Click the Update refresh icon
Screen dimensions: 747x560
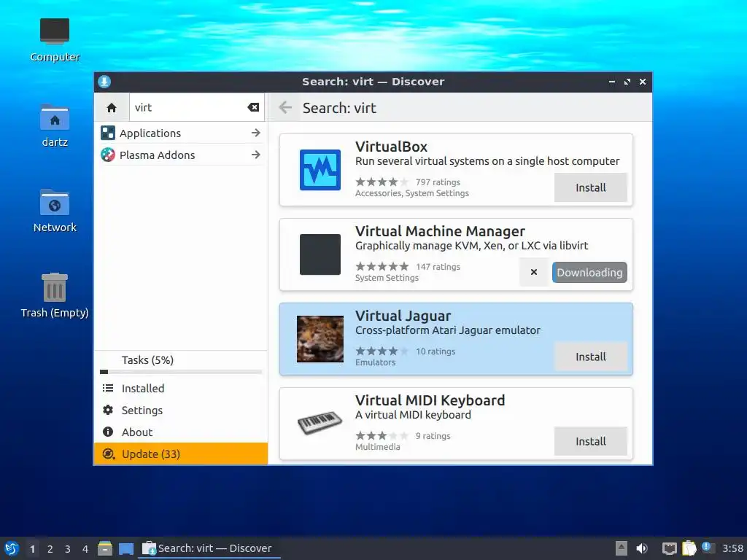click(109, 454)
